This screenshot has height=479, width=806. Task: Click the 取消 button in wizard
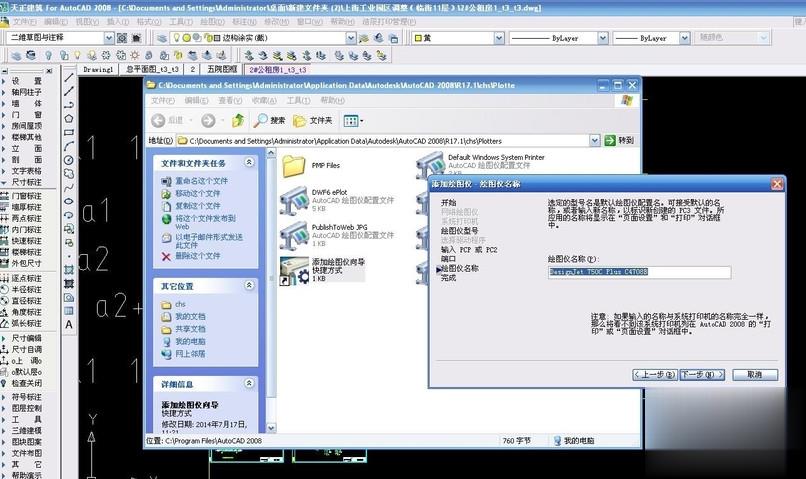coord(755,375)
